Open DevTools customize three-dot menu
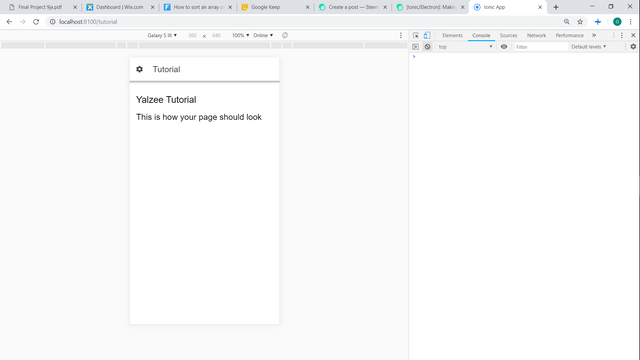This screenshot has height=360, width=640. coord(622,36)
